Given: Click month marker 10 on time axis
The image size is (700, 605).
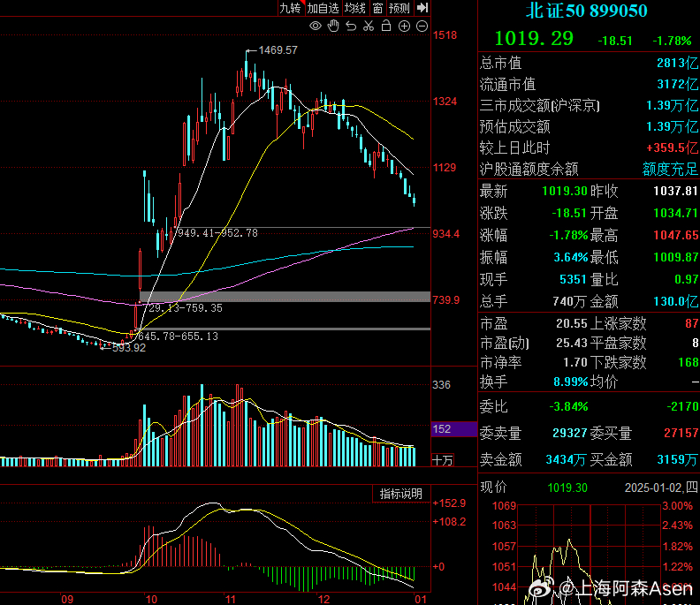Looking at the screenshot, I should tap(151, 599).
